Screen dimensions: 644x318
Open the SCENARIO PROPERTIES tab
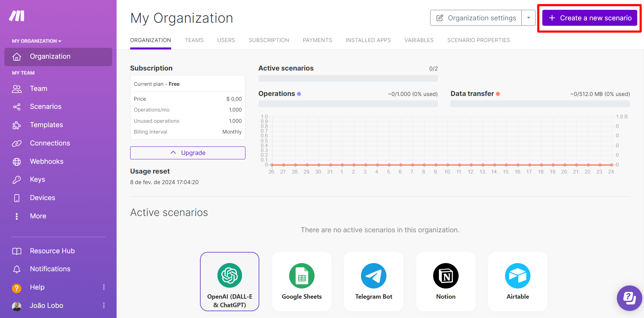click(x=479, y=40)
